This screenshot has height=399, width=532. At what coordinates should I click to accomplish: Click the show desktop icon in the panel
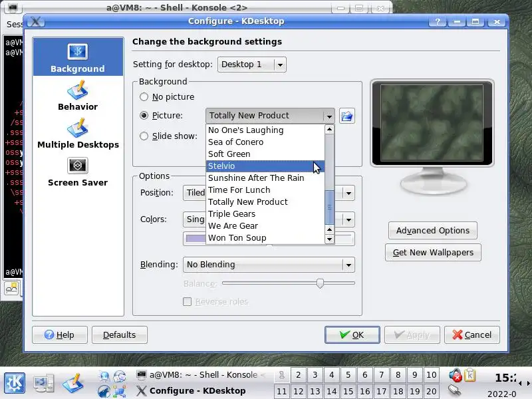[x=44, y=383]
